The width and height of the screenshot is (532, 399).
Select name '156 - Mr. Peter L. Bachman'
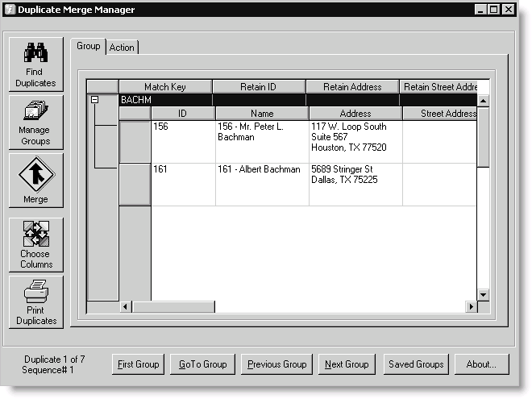point(262,142)
